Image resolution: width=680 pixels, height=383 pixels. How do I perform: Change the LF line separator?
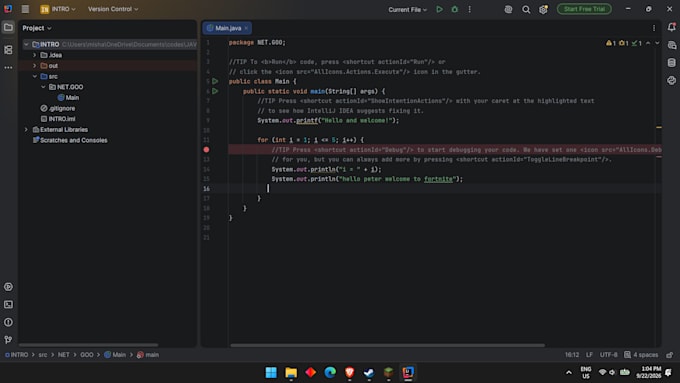pyautogui.click(x=589, y=355)
